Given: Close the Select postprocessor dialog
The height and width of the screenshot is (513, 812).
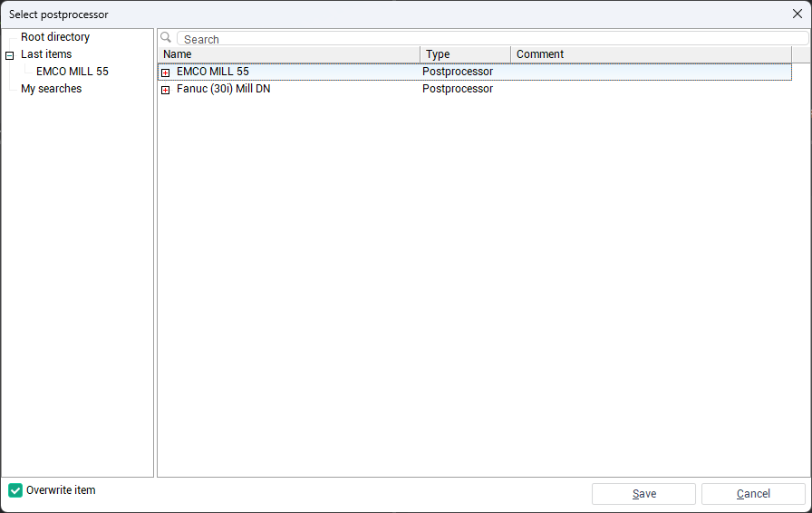Looking at the screenshot, I should click(x=797, y=14).
